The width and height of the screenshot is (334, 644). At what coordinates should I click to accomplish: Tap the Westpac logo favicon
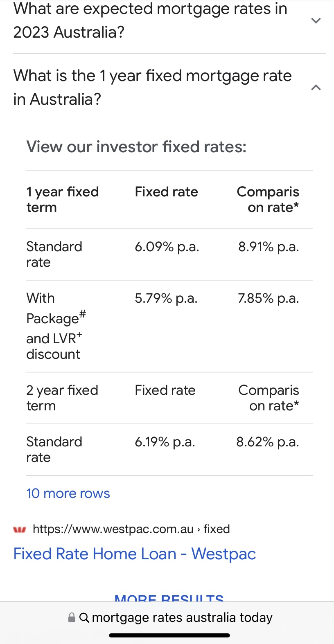pyautogui.click(x=20, y=529)
